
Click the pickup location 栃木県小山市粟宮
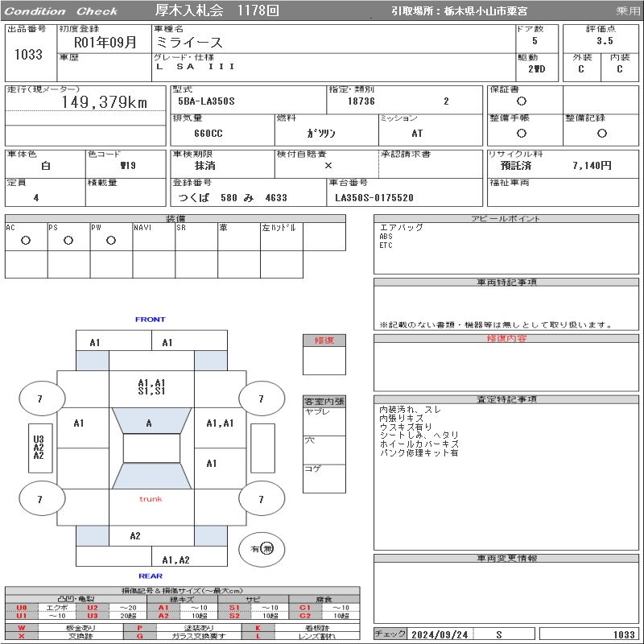coord(485,11)
